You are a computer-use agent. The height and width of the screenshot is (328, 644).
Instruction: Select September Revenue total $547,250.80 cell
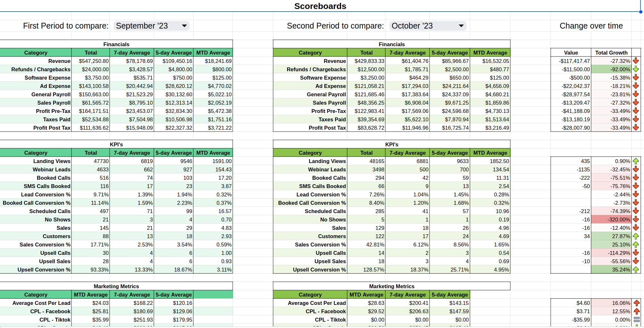91,61
